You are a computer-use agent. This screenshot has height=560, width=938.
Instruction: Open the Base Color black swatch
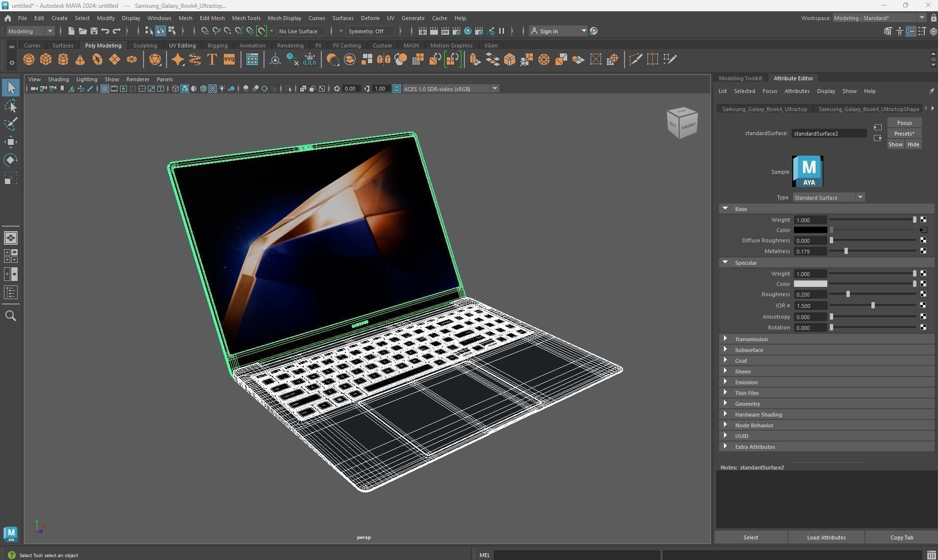coord(810,230)
